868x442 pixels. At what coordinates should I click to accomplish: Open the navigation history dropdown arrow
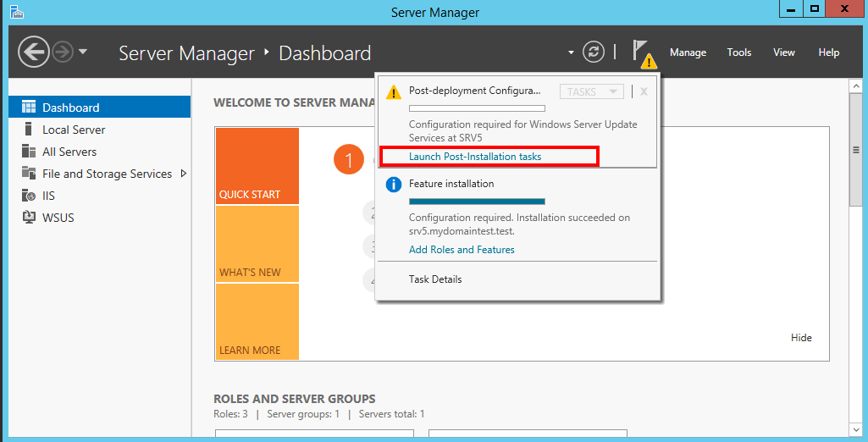tap(82, 52)
